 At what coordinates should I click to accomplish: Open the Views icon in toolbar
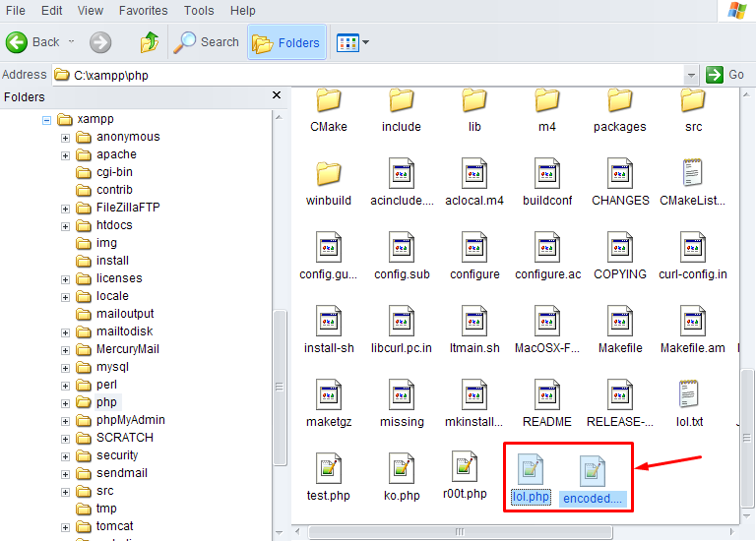pos(347,42)
